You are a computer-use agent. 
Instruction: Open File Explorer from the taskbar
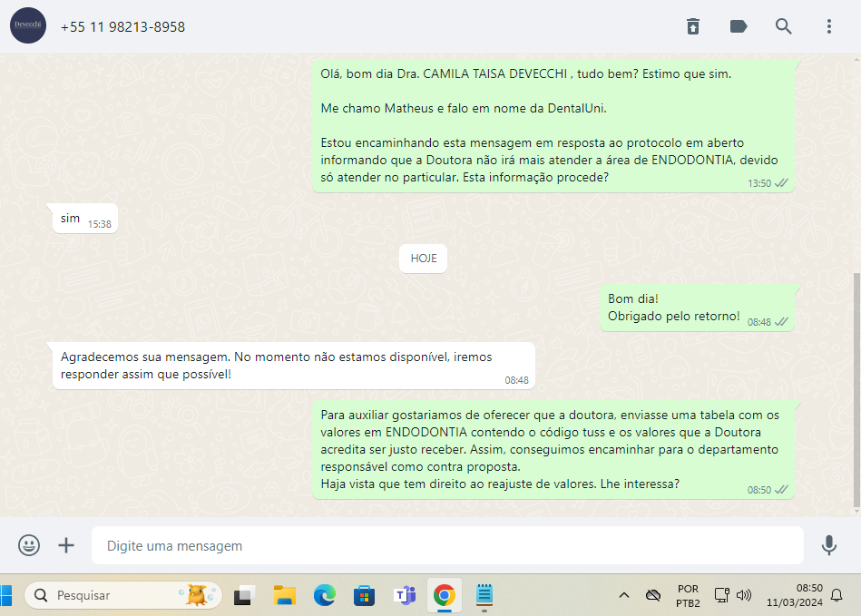point(285,595)
